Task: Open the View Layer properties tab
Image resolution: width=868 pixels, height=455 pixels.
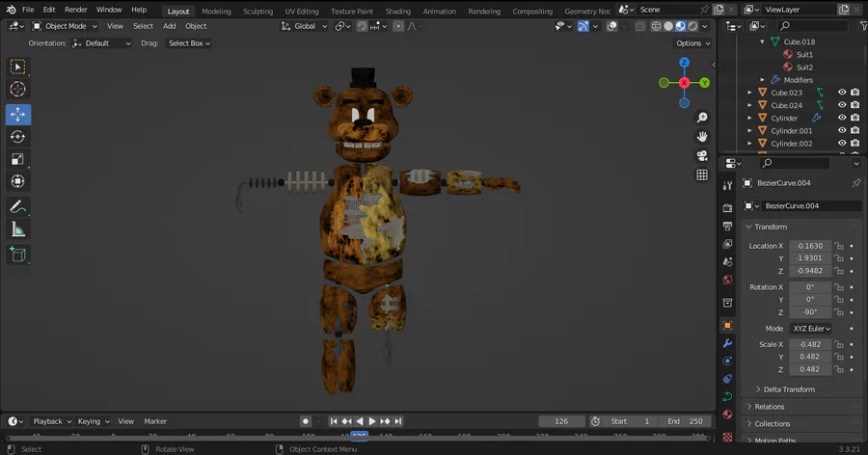Action: (x=727, y=244)
